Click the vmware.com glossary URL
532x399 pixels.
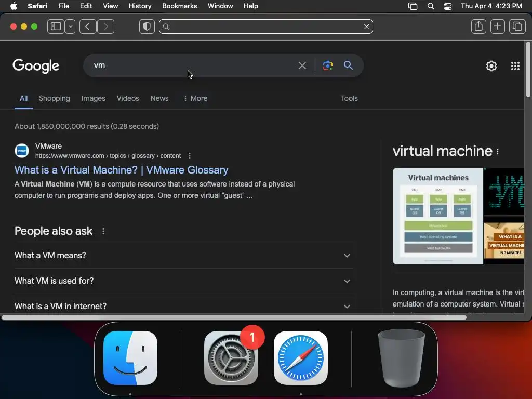[x=108, y=156]
